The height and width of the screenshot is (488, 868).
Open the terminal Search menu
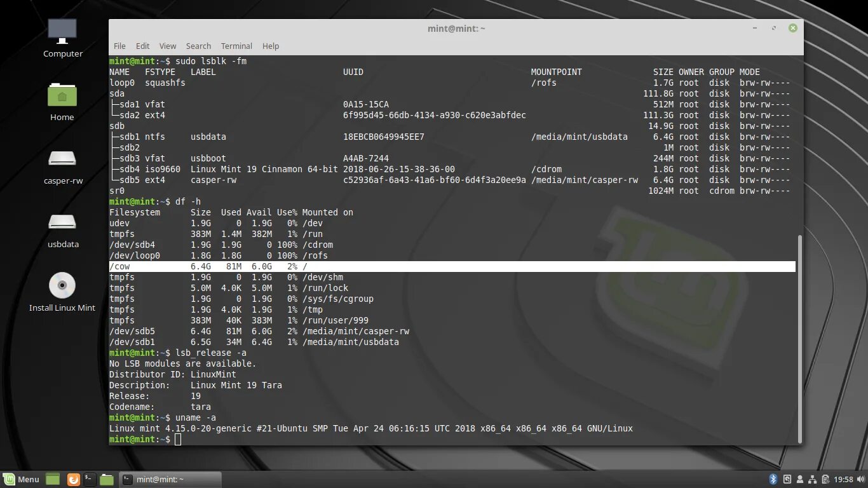(198, 46)
